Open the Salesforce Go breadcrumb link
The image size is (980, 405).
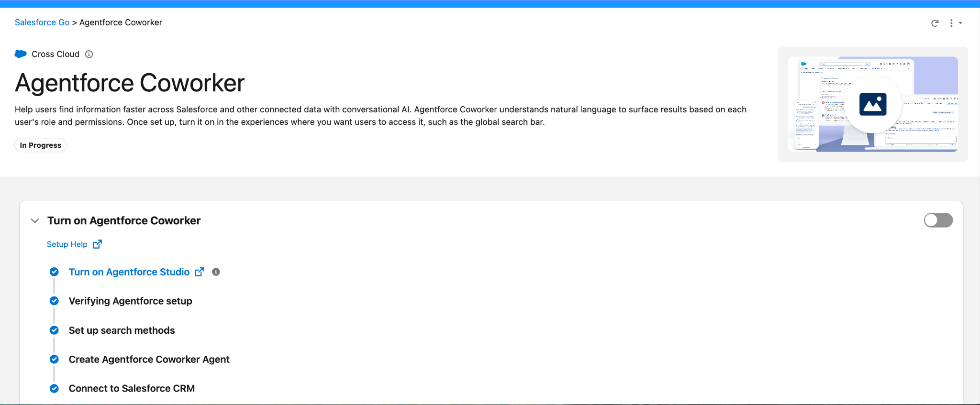(42, 22)
